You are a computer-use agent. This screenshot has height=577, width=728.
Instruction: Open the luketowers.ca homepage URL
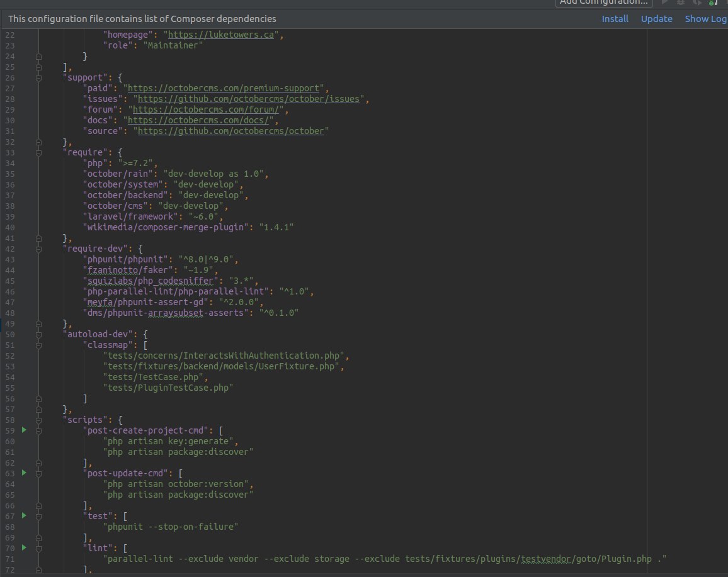tap(220, 35)
